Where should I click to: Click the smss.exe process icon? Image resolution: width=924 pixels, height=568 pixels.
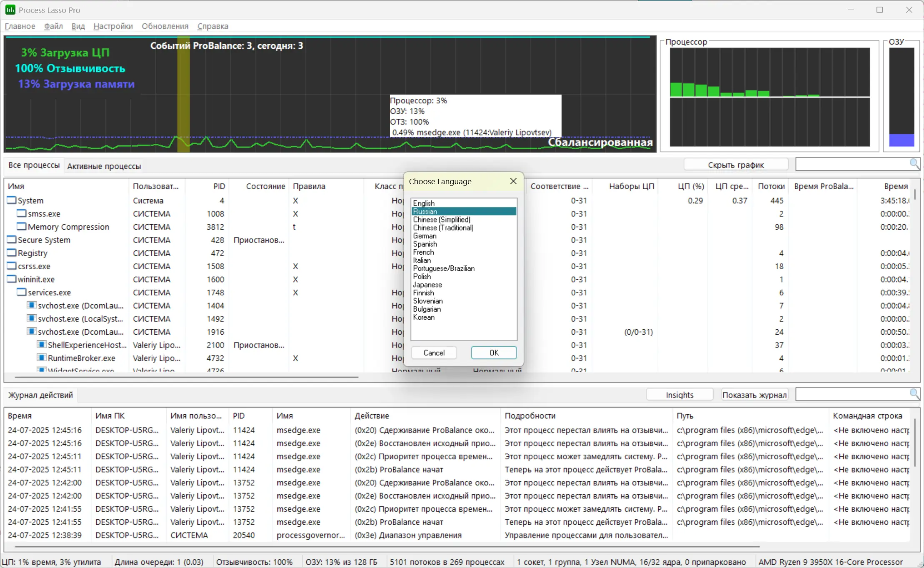(x=22, y=213)
